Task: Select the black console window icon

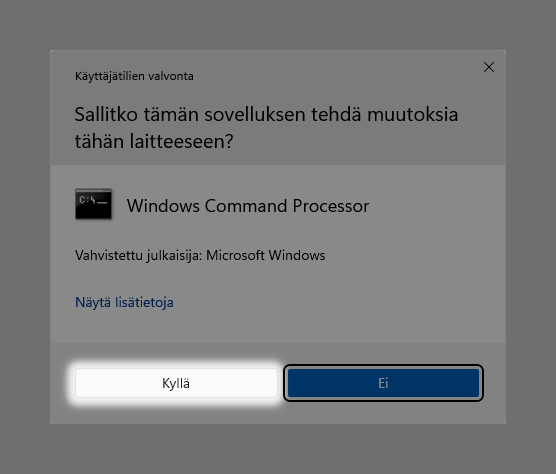Action: [x=94, y=204]
